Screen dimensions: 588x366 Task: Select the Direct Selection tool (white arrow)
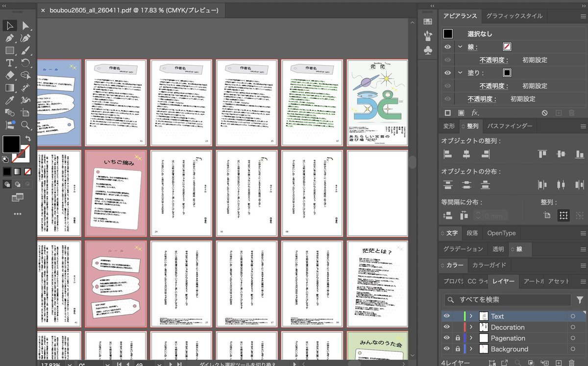[x=25, y=26]
